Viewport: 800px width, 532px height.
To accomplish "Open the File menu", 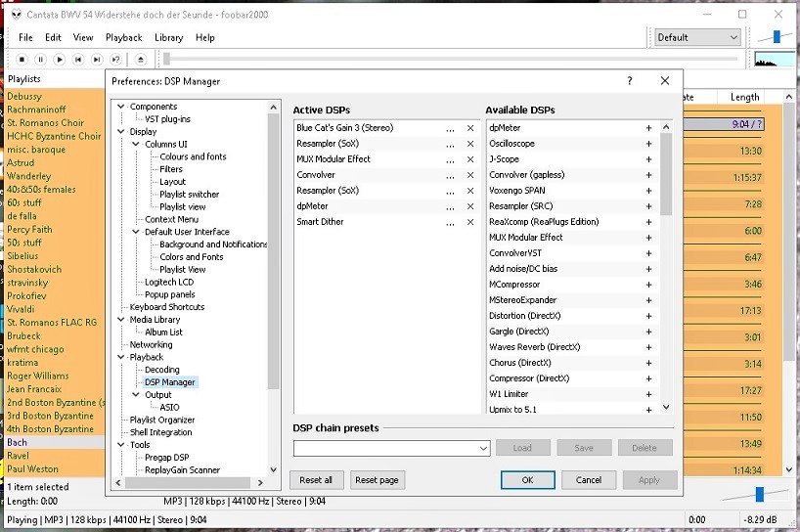I will (25, 38).
